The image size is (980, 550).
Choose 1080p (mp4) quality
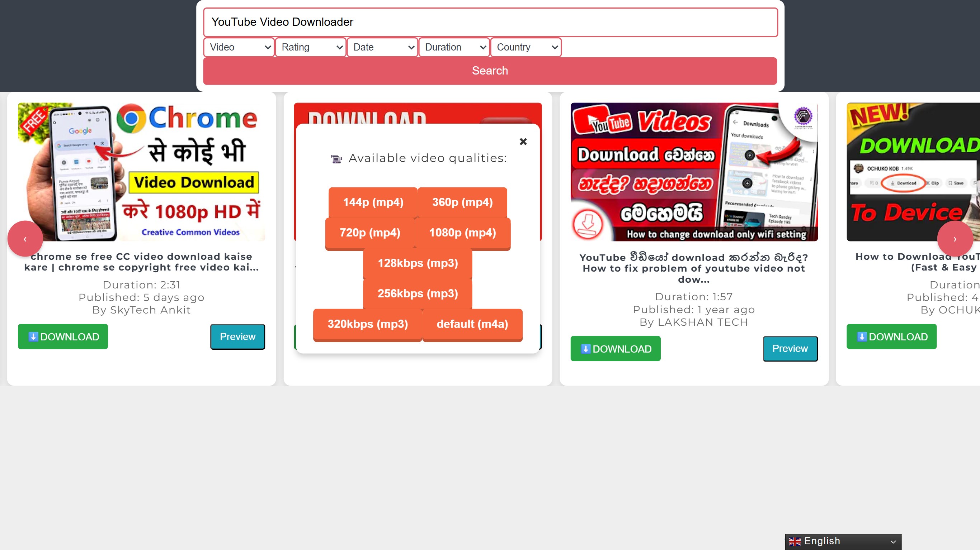[x=462, y=233]
